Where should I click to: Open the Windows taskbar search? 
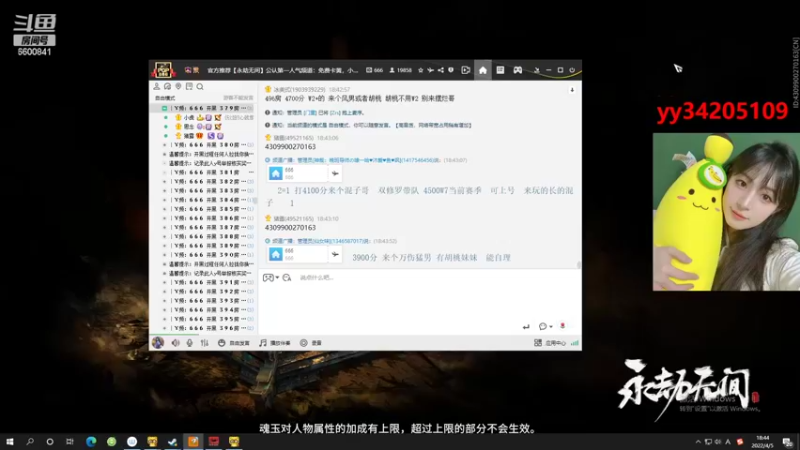(x=30, y=442)
